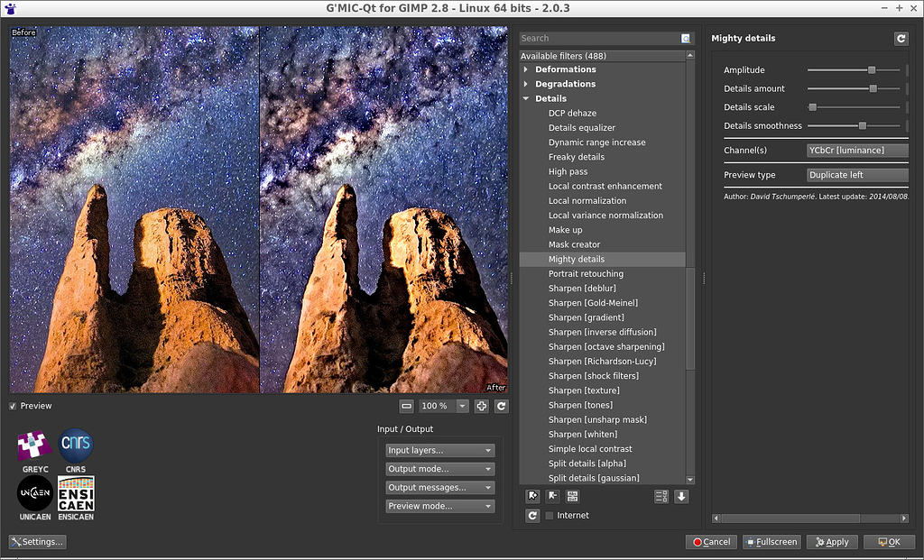
Task: Select the Sharpen [unsharp mask] filter
Action: click(x=598, y=419)
